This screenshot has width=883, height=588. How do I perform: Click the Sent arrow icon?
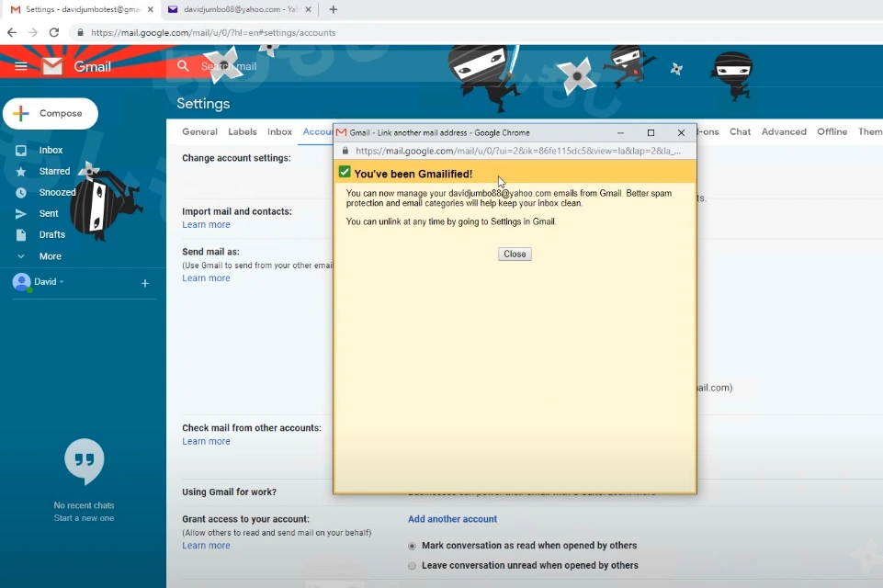pos(21,213)
